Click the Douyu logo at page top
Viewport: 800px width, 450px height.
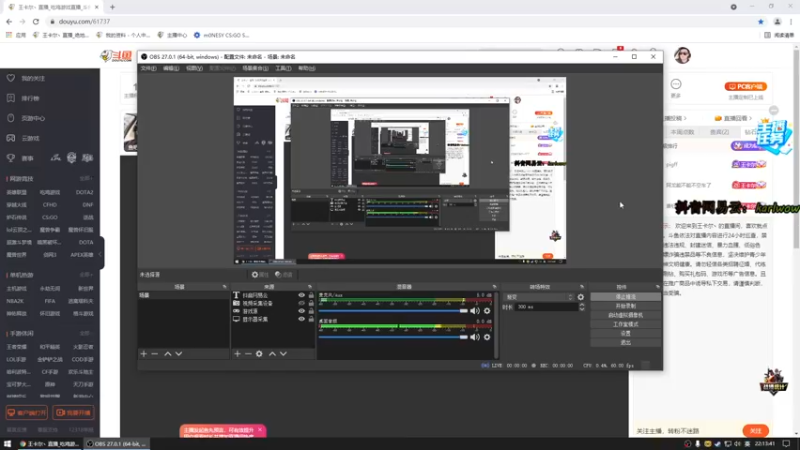click(116, 56)
